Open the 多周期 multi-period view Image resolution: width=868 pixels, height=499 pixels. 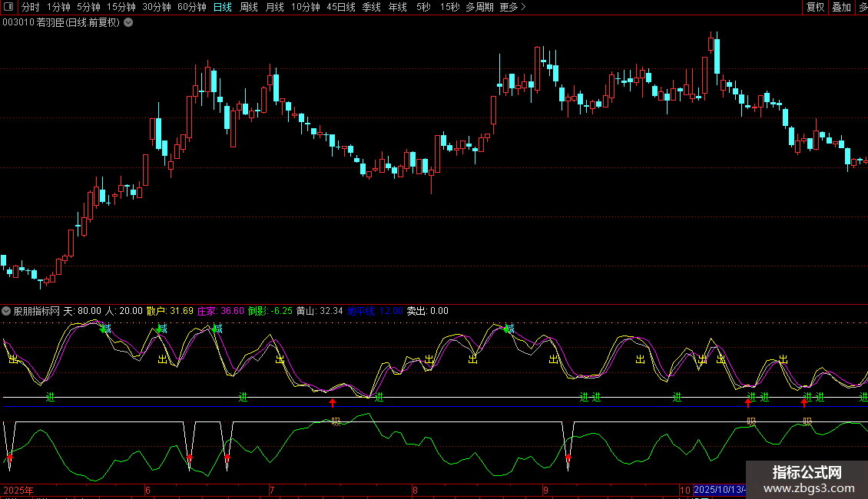[479, 7]
